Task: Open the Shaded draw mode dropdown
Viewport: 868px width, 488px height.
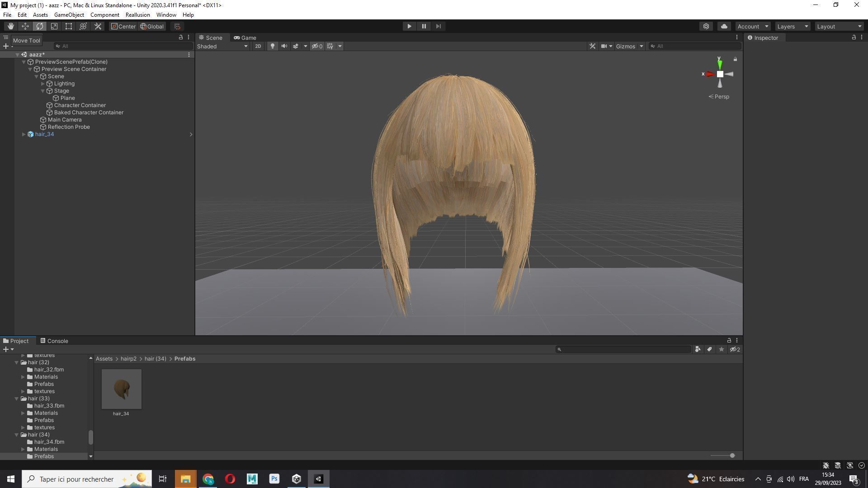Action: click(x=222, y=46)
